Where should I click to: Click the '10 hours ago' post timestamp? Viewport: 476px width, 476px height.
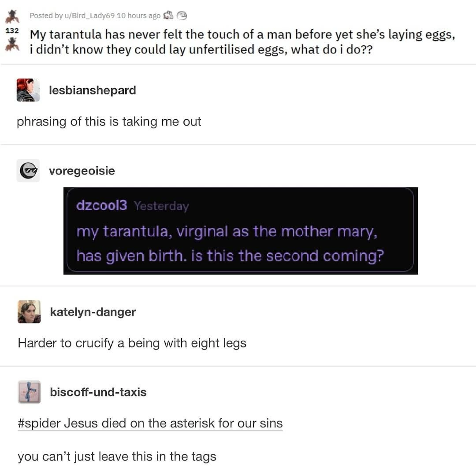(138, 15)
